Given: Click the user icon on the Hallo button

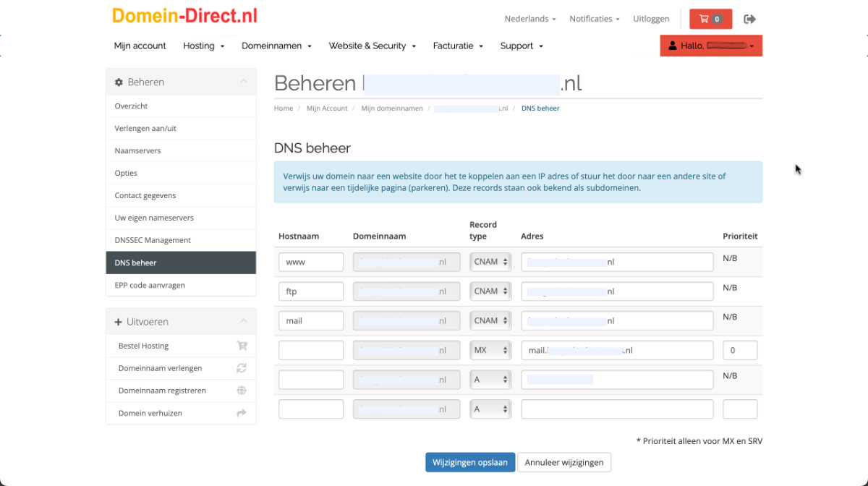Looking at the screenshot, I should (x=672, y=45).
